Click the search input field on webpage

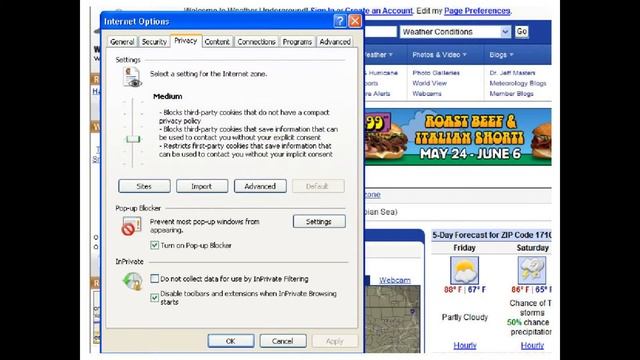point(380,32)
